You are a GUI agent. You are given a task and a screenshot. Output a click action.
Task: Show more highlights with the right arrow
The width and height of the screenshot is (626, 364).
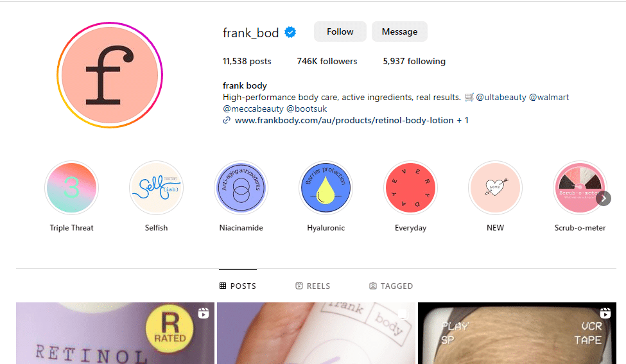(x=604, y=198)
